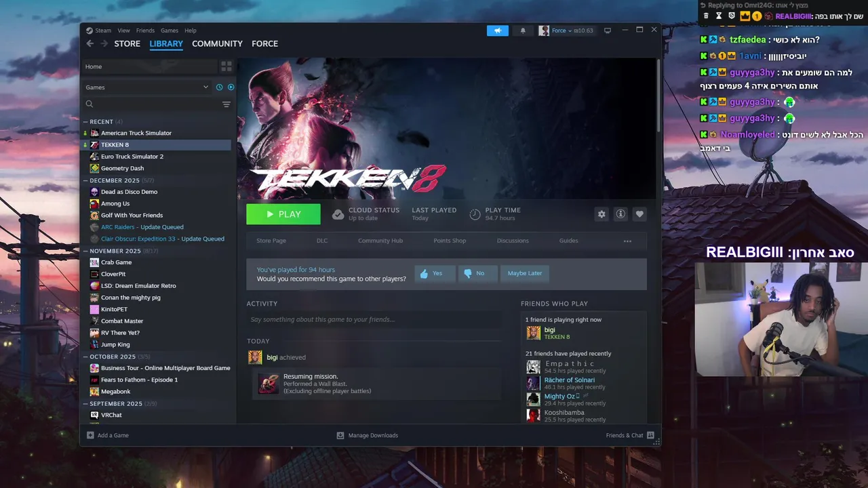Open the Guides link
The height and width of the screenshot is (488, 868).
tap(568, 241)
